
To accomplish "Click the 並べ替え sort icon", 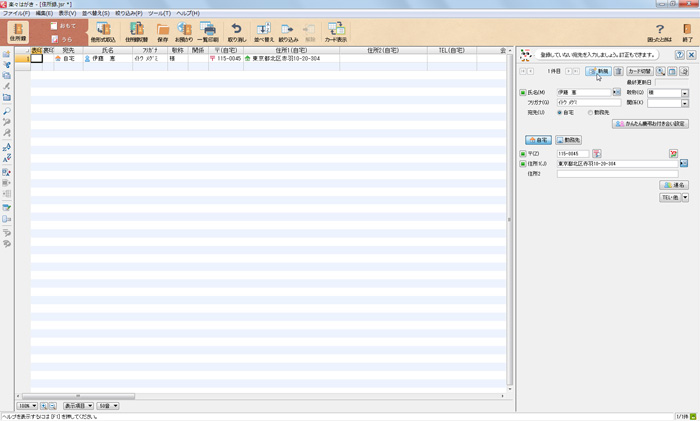I will click(263, 32).
